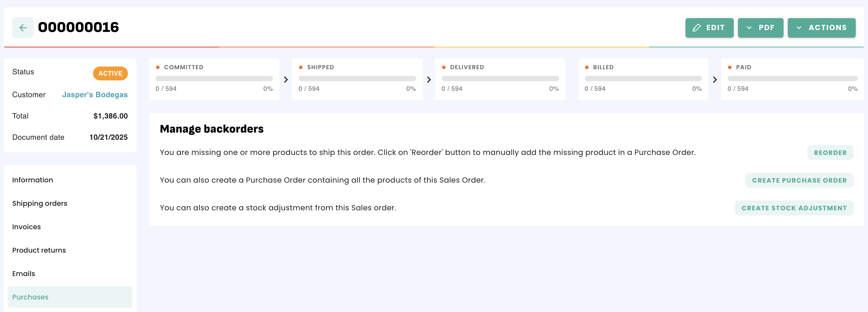Open the Emails section
Viewport: 868px width, 312px height.
(24, 274)
